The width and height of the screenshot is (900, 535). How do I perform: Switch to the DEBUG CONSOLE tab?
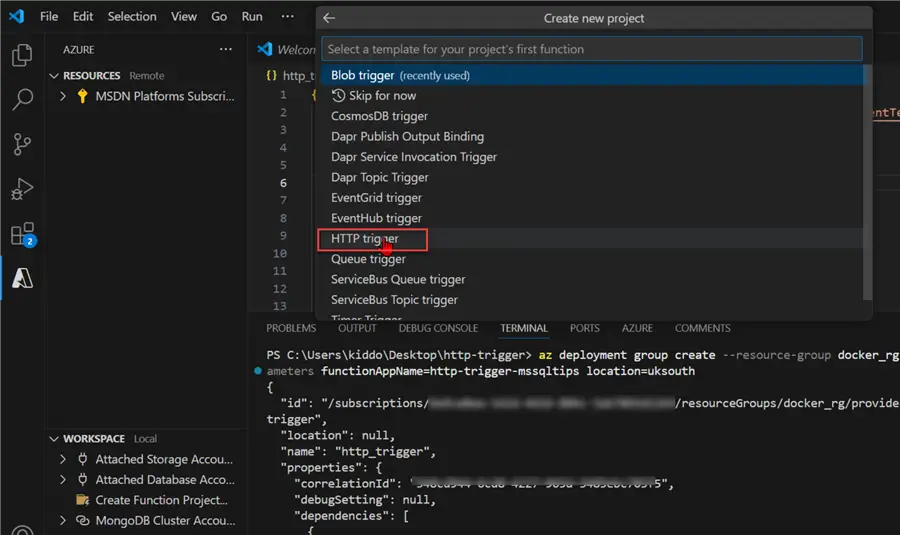pos(438,328)
